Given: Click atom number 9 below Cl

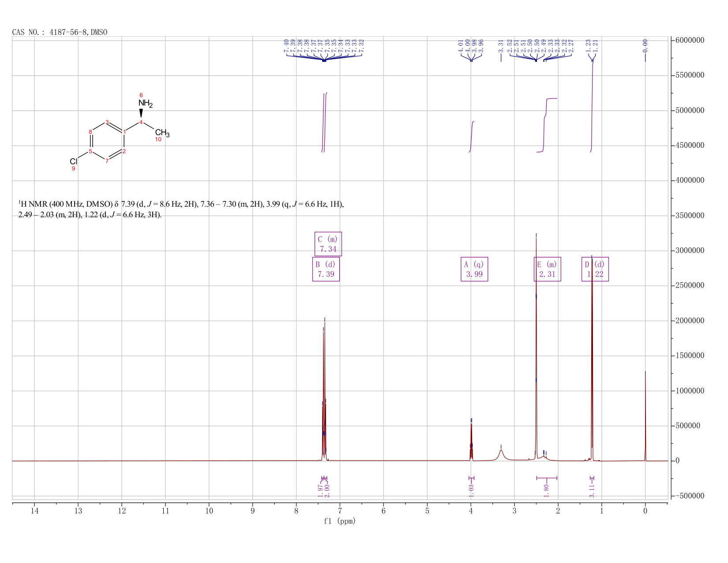Looking at the screenshot, I should click(74, 169).
